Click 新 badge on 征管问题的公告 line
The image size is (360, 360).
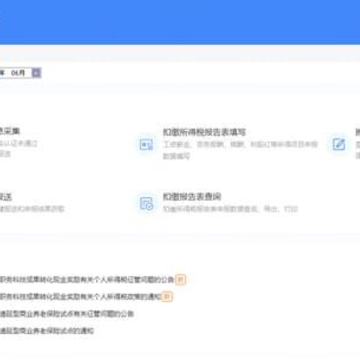tap(180, 279)
